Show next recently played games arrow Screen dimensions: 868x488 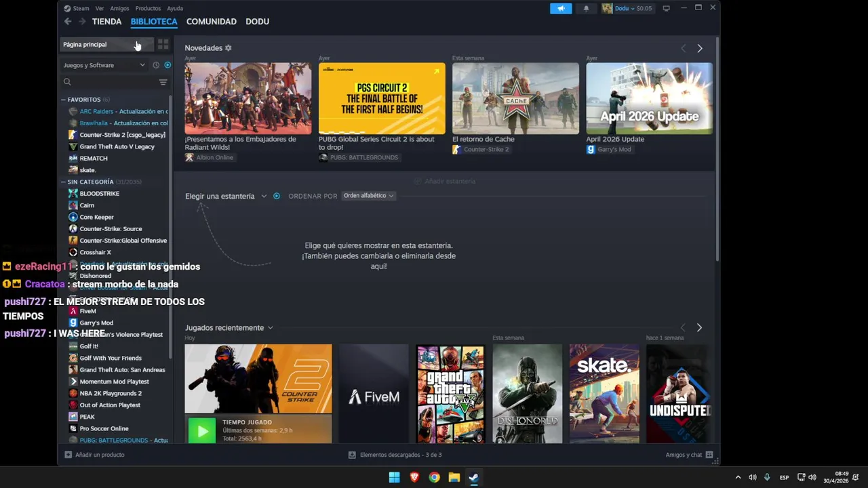point(699,327)
